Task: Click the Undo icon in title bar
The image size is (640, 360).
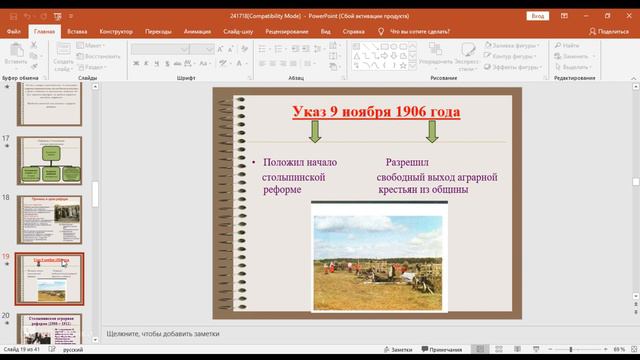Action: [x=27, y=16]
